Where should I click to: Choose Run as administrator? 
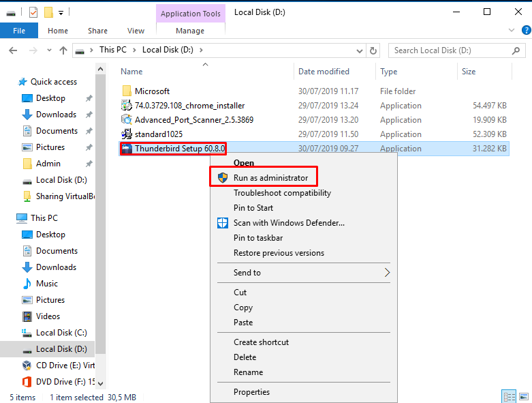coord(304,178)
